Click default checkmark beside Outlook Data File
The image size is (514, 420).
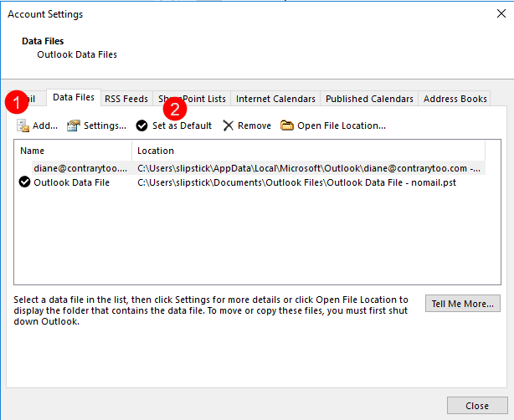(x=24, y=182)
